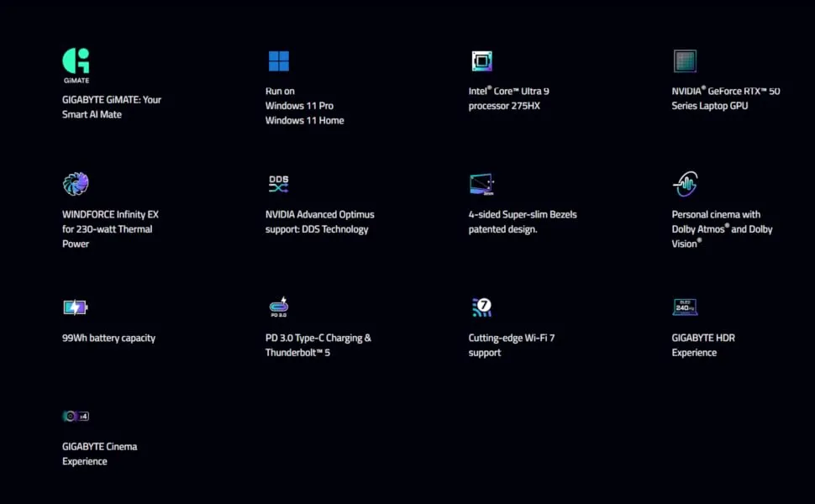Click the 'Run on' text label

(280, 91)
